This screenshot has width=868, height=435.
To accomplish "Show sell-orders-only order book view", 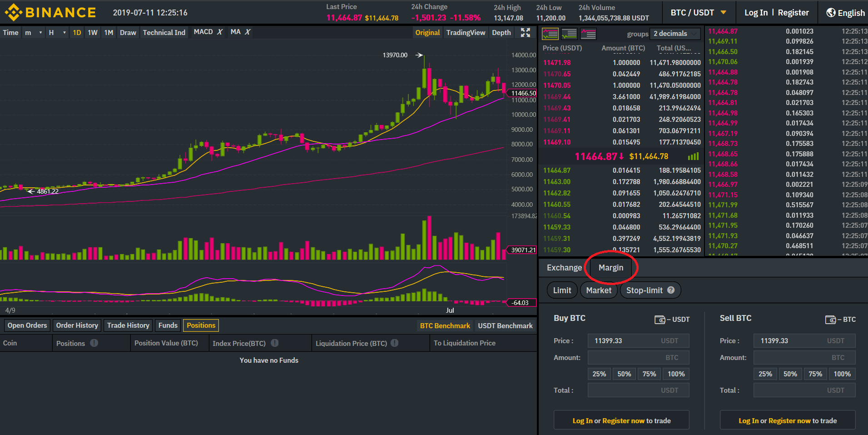I will click(x=588, y=34).
